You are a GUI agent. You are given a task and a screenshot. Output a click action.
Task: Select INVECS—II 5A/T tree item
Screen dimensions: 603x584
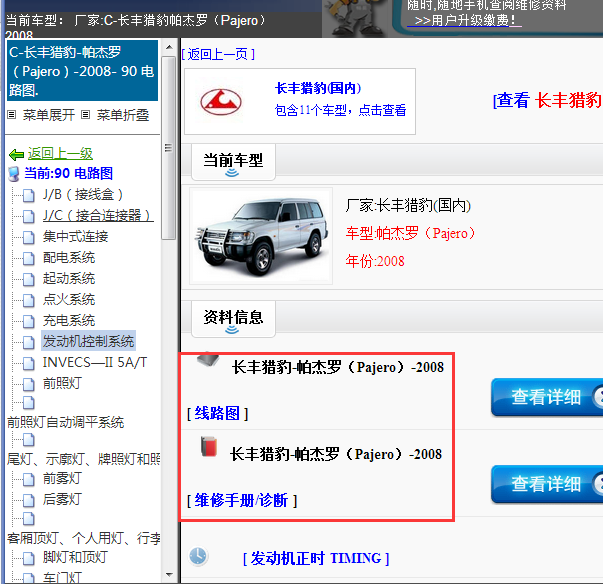click(95, 363)
